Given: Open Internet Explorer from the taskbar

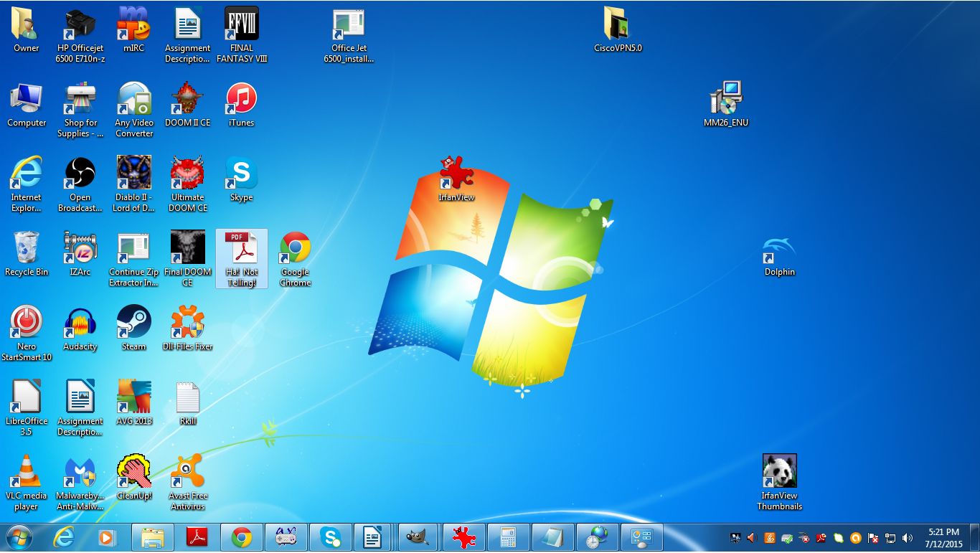Looking at the screenshot, I should tap(64, 537).
